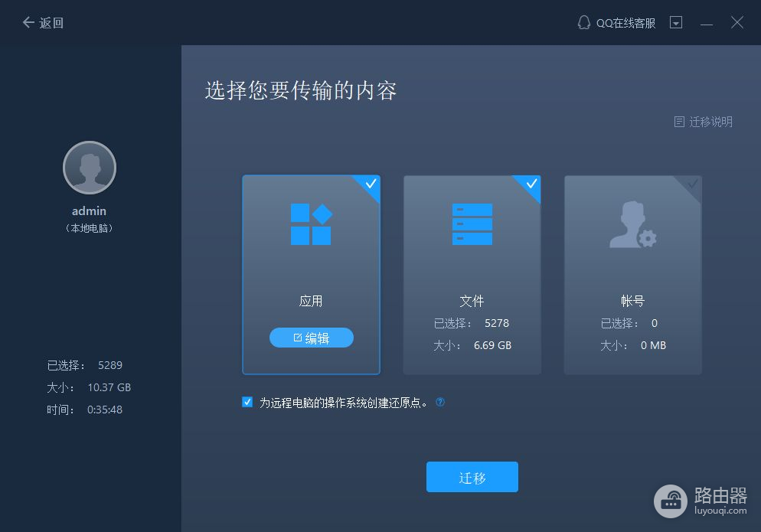Click the admin user avatar

[90, 168]
